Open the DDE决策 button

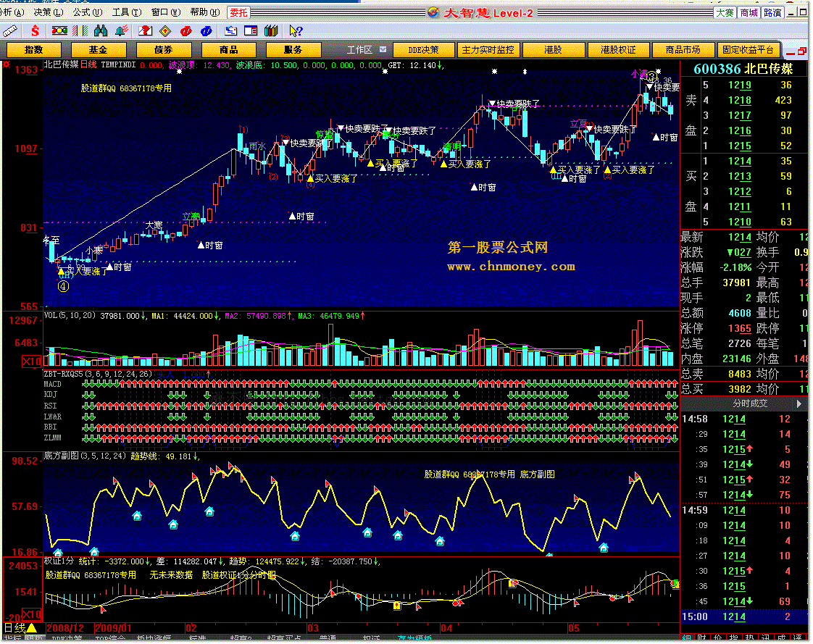tap(423, 50)
